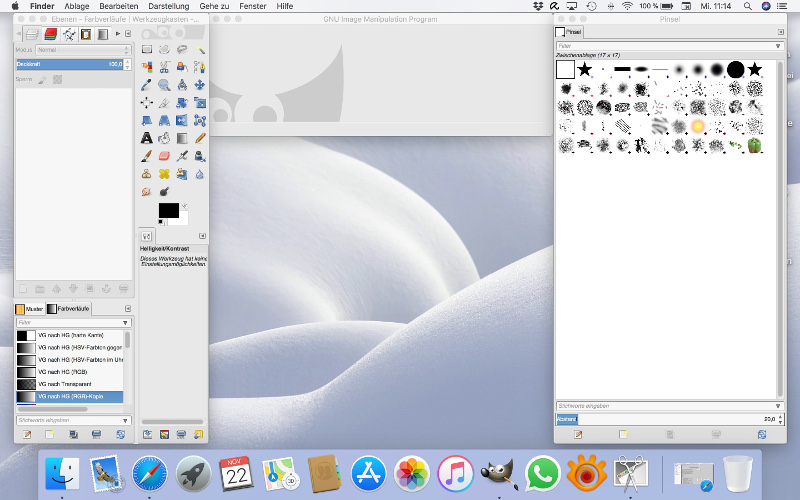Click the GIMP icon in the Dock

click(x=497, y=471)
